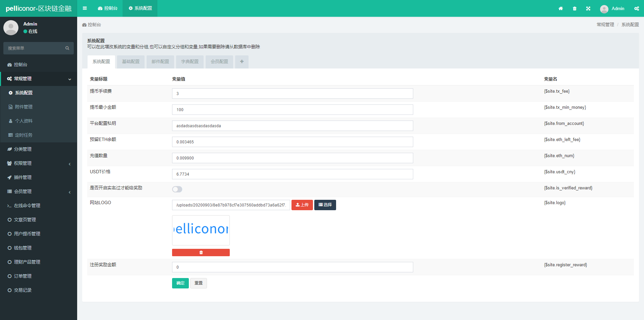Click the {$site.usdt_cny} variable name
This screenshot has height=320, width=644.
559,172
